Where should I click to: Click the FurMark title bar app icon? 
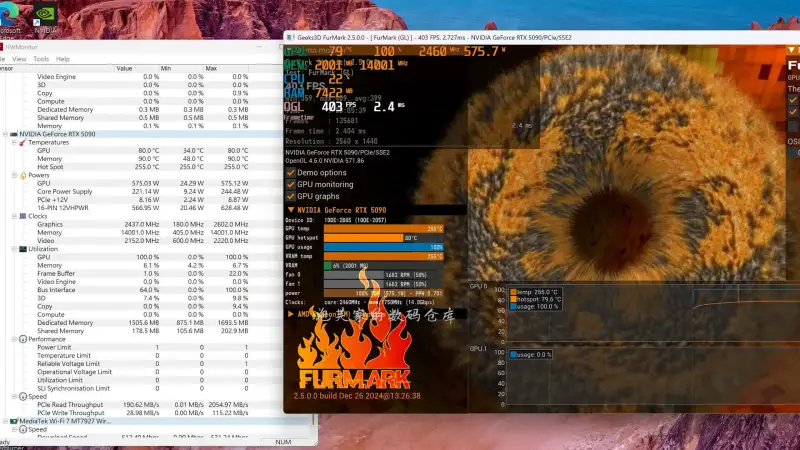click(290, 37)
